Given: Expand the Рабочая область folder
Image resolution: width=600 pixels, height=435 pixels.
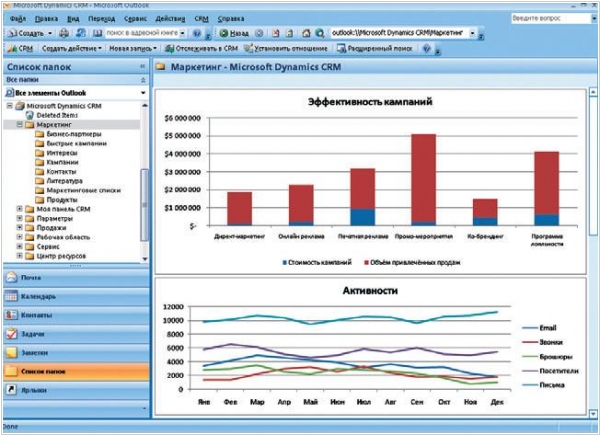Looking at the screenshot, I should point(19,237).
